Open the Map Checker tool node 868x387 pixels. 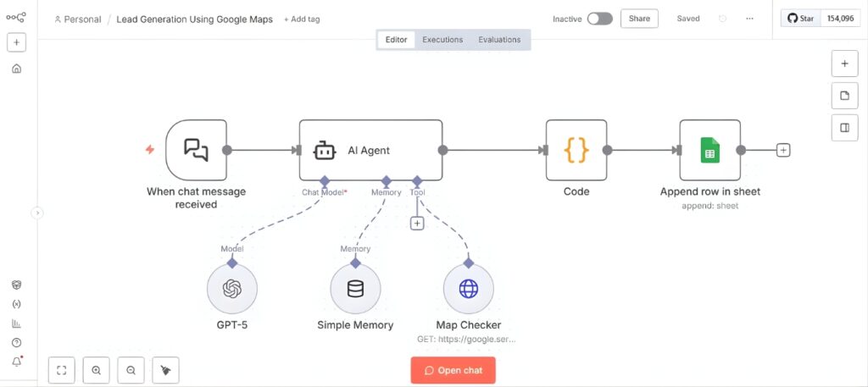pos(468,289)
